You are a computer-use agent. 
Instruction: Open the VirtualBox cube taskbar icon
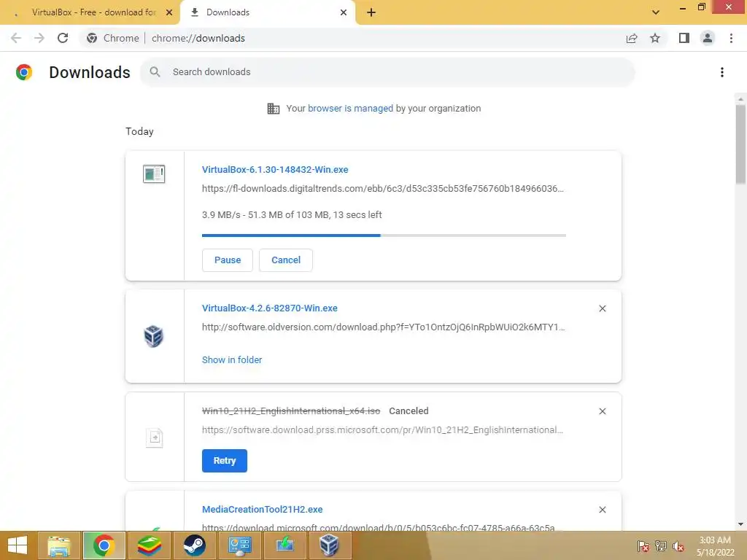point(330,545)
